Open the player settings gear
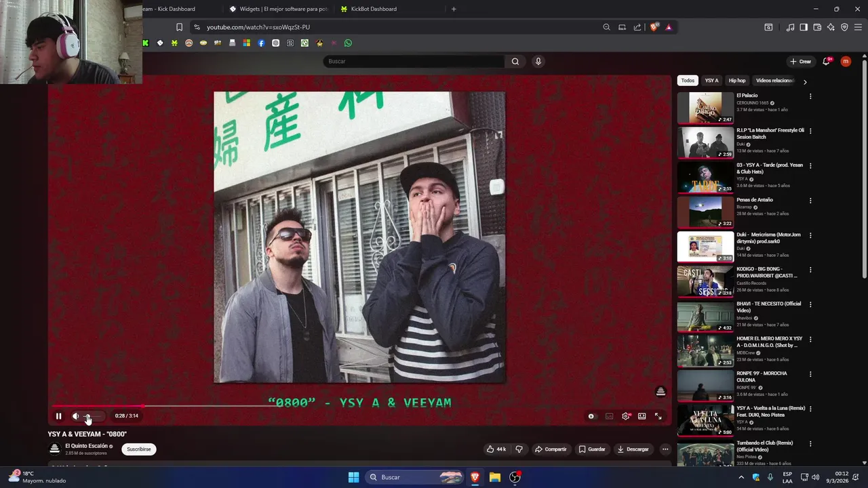The image size is (868, 488). click(625, 416)
